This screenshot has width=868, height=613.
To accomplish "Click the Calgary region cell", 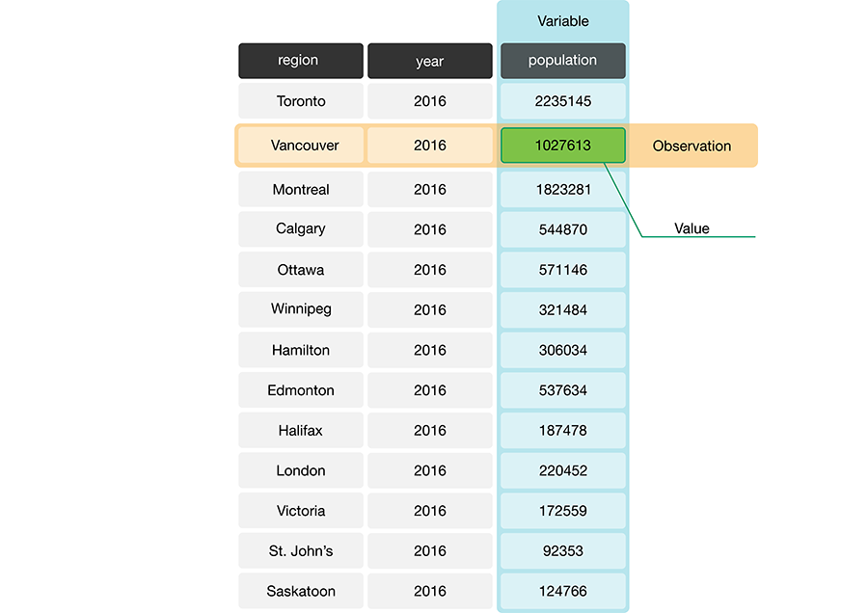I will coord(300,229).
